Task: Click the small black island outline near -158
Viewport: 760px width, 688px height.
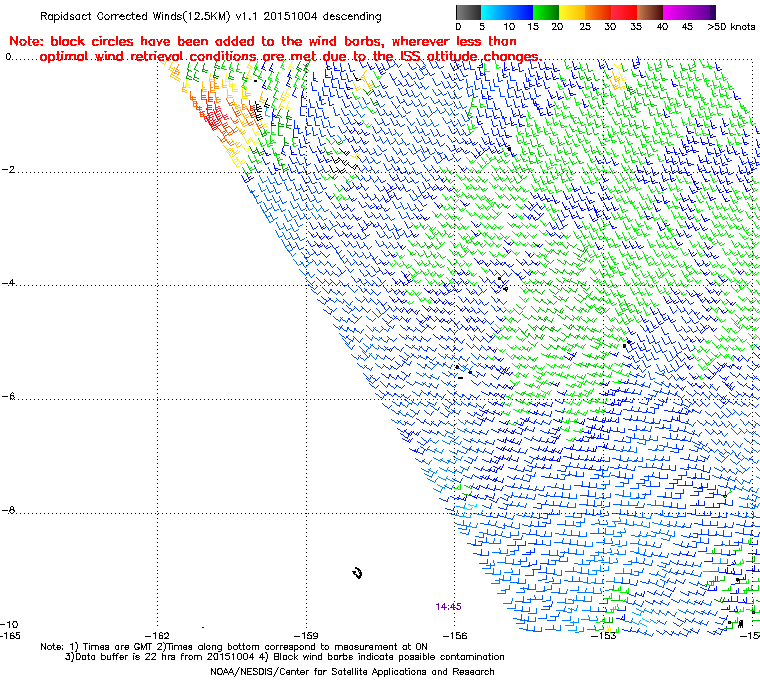Action: tap(357, 573)
